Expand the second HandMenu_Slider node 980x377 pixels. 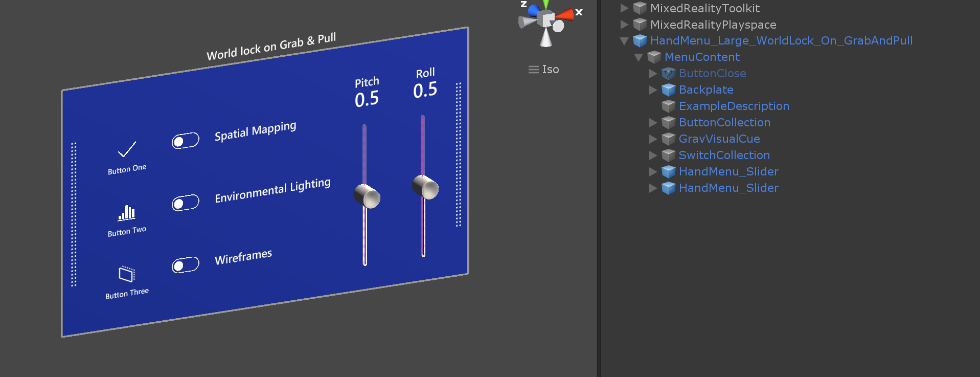point(653,188)
